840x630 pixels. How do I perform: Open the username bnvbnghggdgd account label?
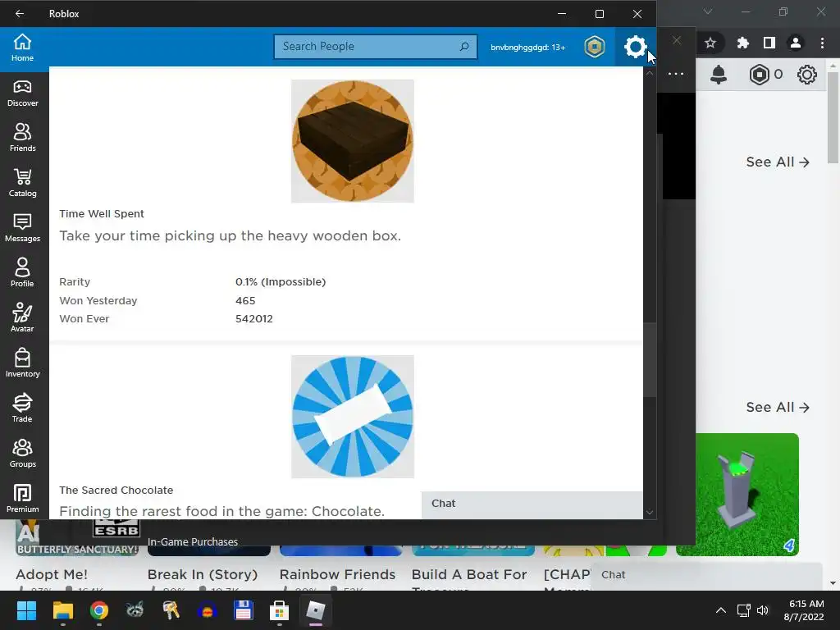tap(528, 47)
